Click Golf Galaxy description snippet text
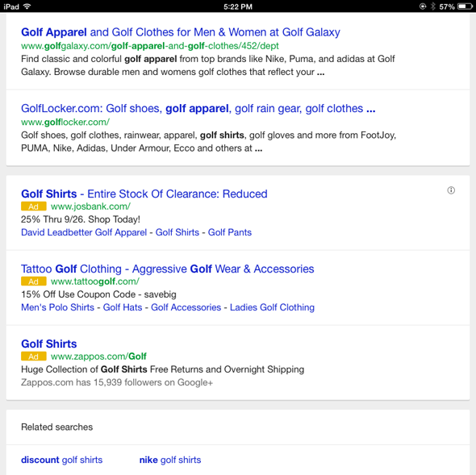Viewport: 476px width, 475px height. pos(208,65)
